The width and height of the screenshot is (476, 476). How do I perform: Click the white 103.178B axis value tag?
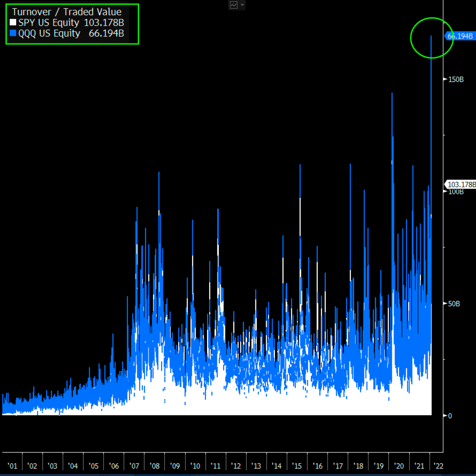[461, 185]
